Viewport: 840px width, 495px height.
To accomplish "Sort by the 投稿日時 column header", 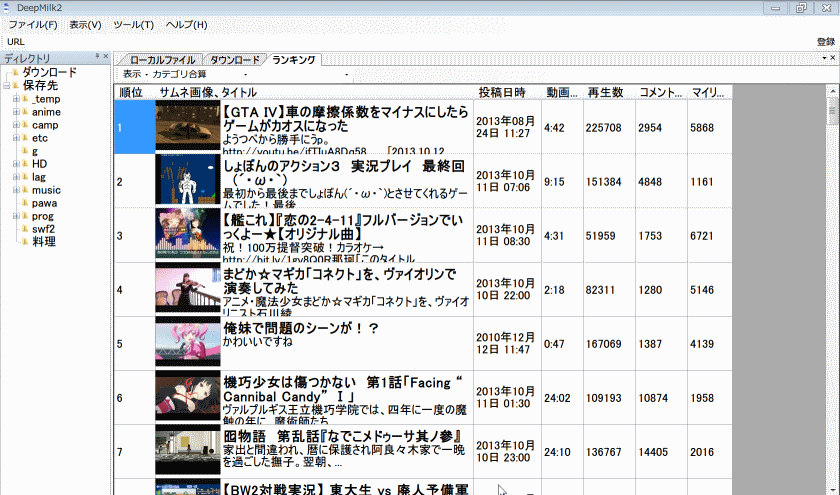I will tap(507, 92).
